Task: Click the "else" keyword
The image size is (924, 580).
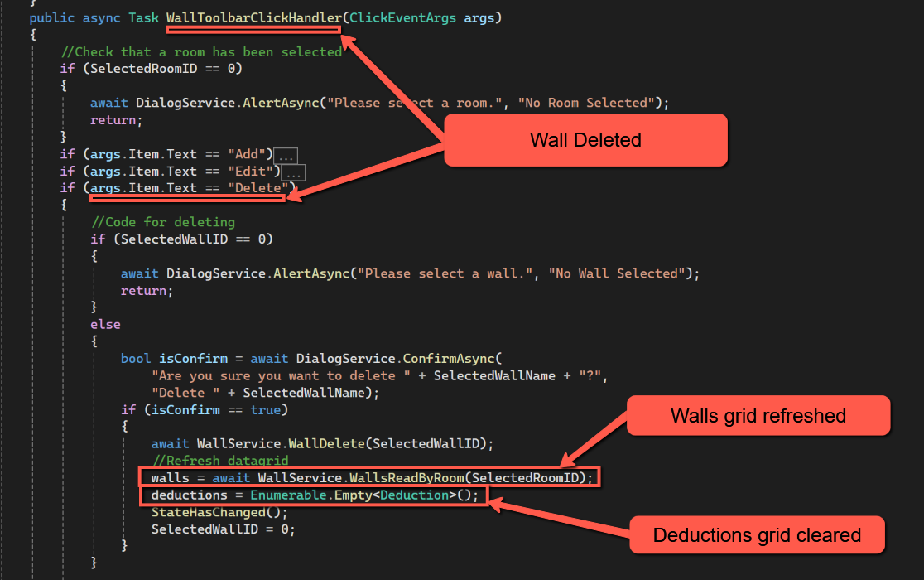Action: (x=105, y=325)
